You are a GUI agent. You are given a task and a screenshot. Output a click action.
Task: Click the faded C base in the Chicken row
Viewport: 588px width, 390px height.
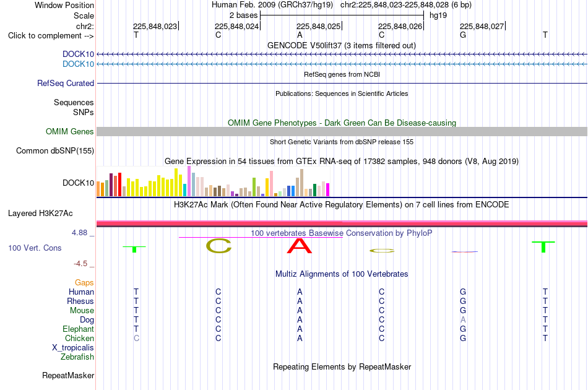coord(137,338)
